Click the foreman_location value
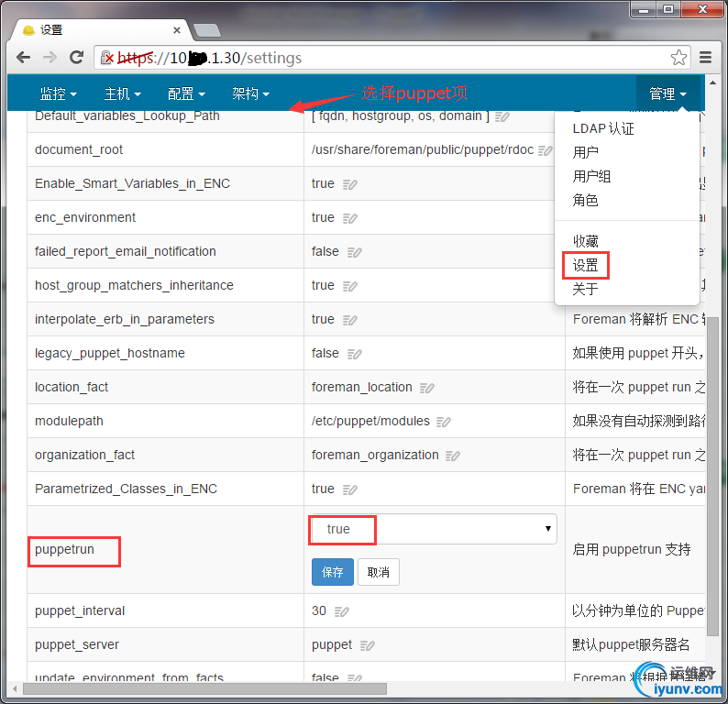This screenshot has height=704, width=728. click(x=361, y=387)
